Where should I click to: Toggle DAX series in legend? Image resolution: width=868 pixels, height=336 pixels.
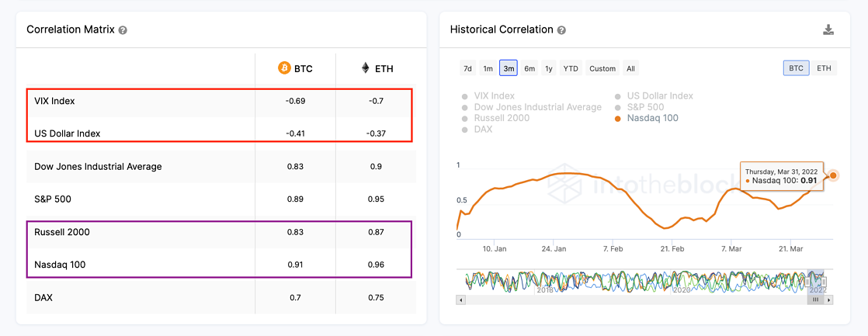click(477, 129)
